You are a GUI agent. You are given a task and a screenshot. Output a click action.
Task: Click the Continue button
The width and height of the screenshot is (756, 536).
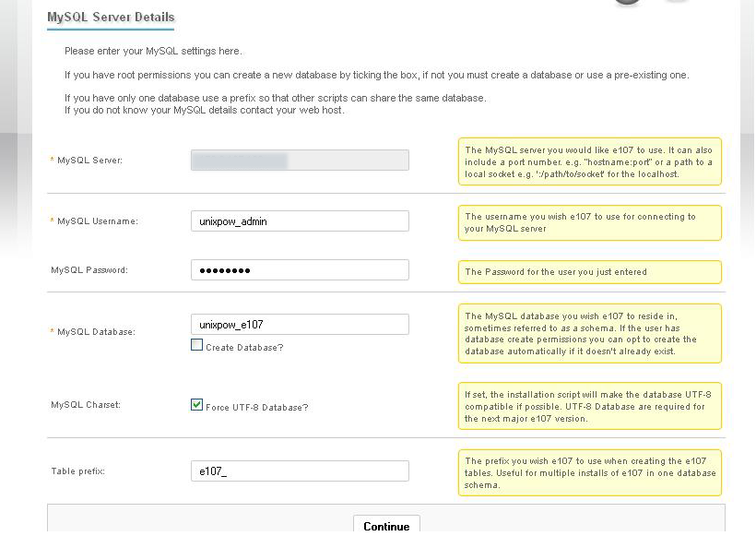point(386,525)
